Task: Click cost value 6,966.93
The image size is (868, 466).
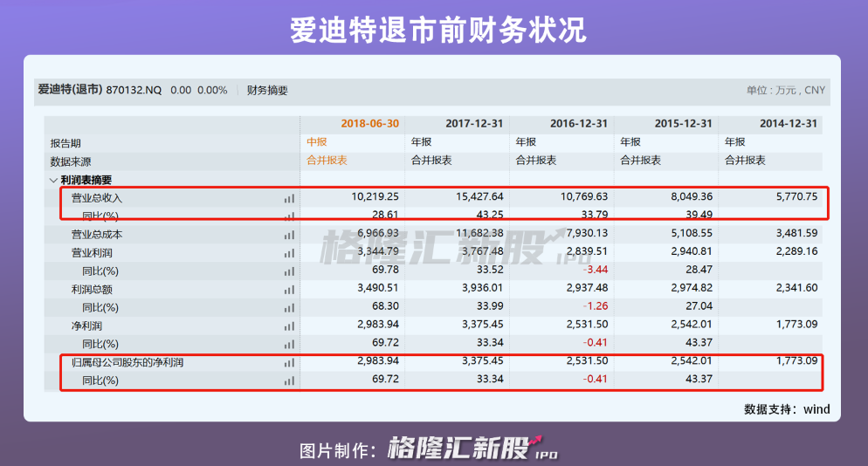Action: click(x=377, y=234)
